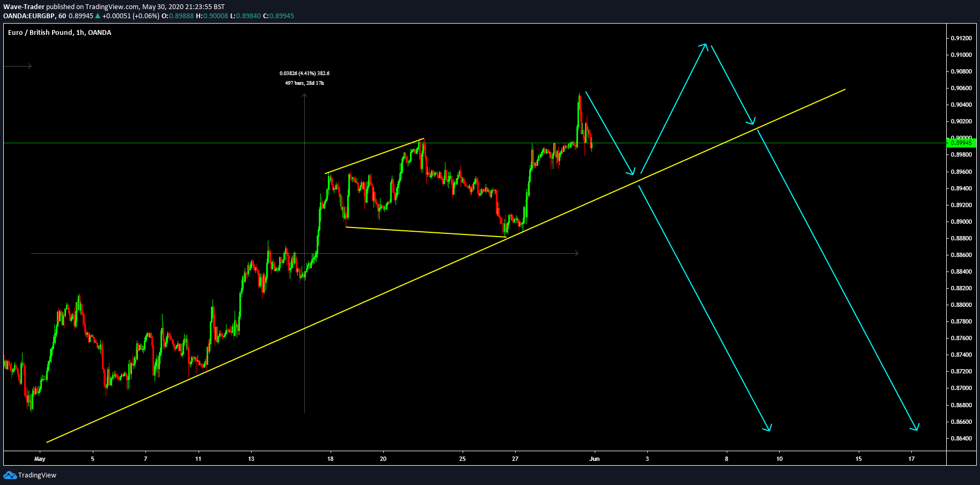Click the 20 date label on time axis
Viewport: 980px width, 485px height.
[x=383, y=459]
